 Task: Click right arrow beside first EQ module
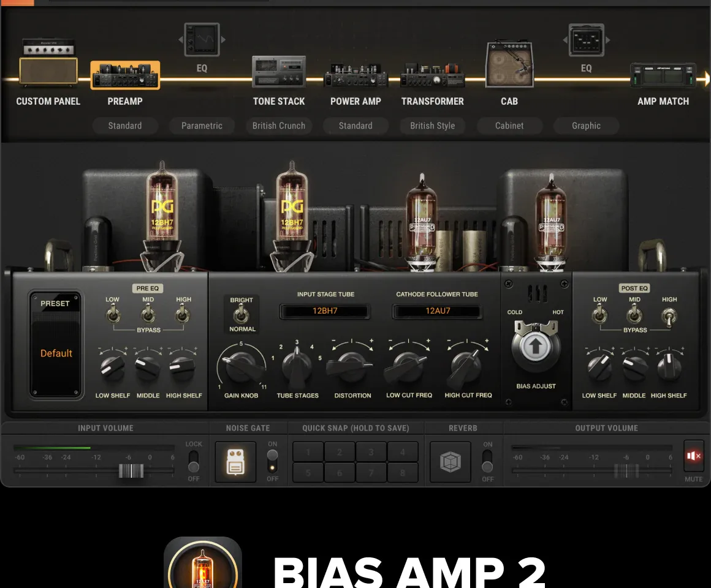[223, 40]
